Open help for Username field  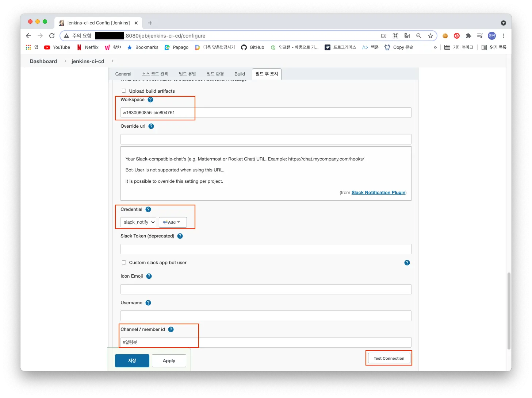pyautogui.click(x=148, y=303)
